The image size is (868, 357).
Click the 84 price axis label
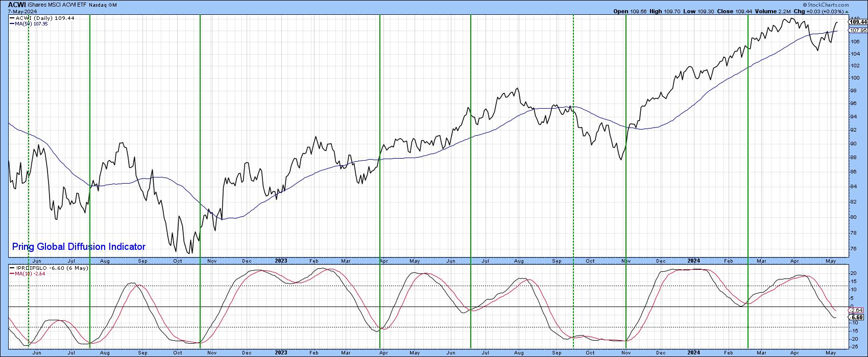[x=853, y=187]
